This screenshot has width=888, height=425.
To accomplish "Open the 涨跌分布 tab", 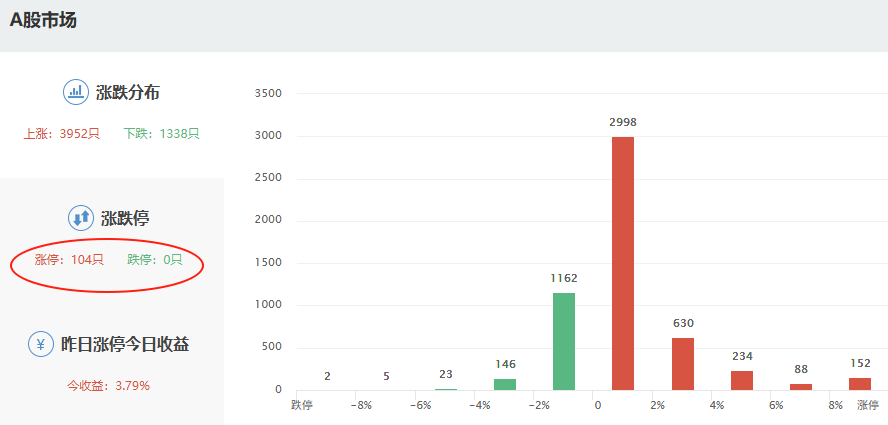I will coord(127,93).
